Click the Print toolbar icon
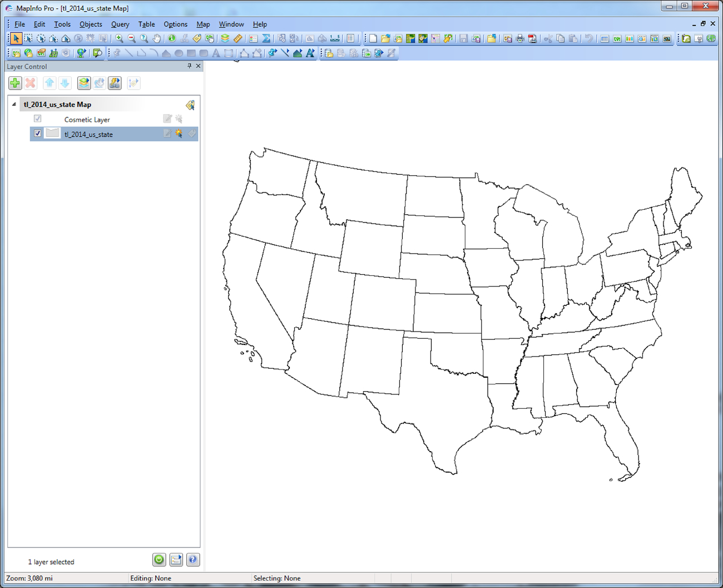The height and width of the screenshot is (588, 723). click(x=520, y=38)
